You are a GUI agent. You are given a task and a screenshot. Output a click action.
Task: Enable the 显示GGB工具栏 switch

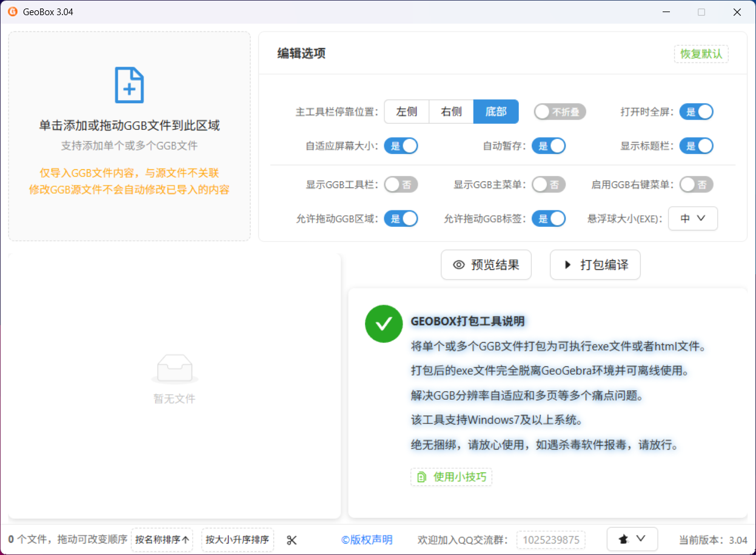[x=401, y=185]
